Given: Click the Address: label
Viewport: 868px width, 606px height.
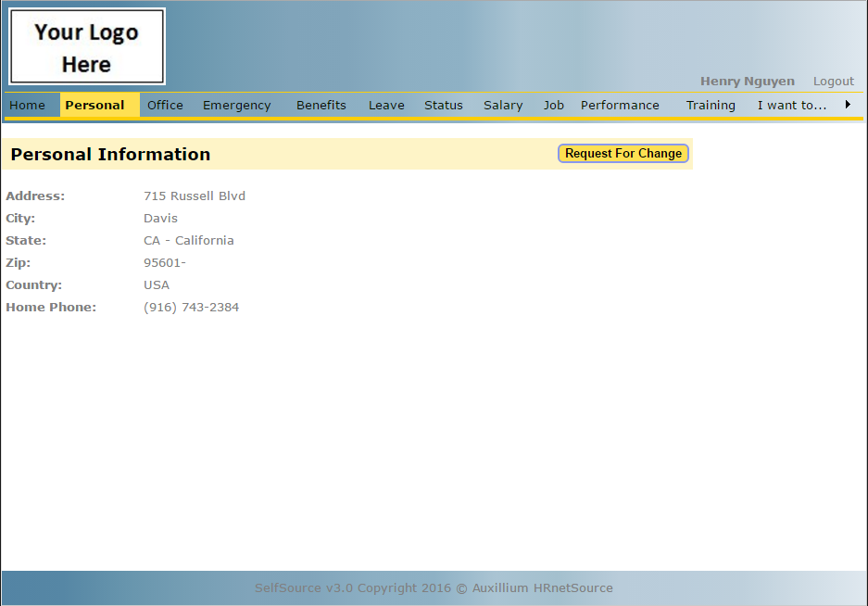Looking at the screenshot, I should 35,196.
